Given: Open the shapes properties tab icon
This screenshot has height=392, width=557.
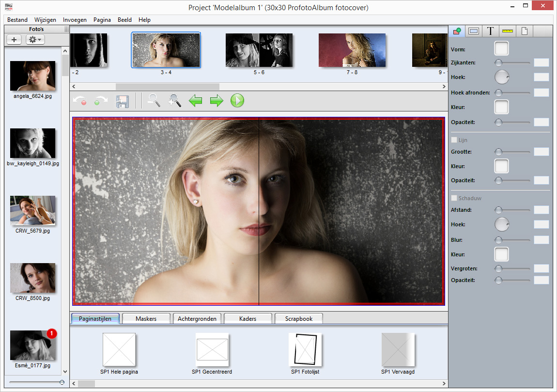Looking at the screenshot, I should (x=457, y=31).
